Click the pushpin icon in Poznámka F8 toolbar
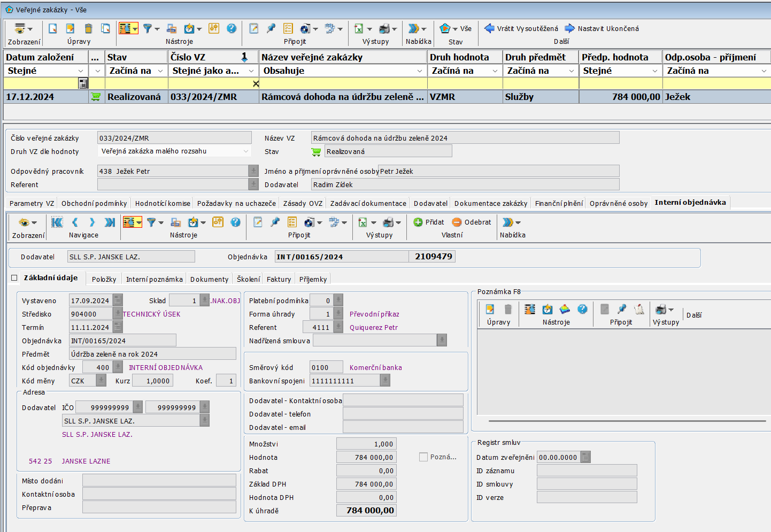 622,309
